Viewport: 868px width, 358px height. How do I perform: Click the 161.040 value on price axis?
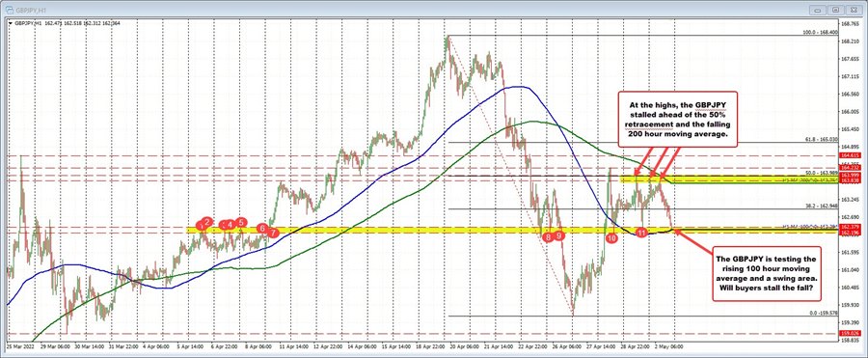(x=852, y=269)
